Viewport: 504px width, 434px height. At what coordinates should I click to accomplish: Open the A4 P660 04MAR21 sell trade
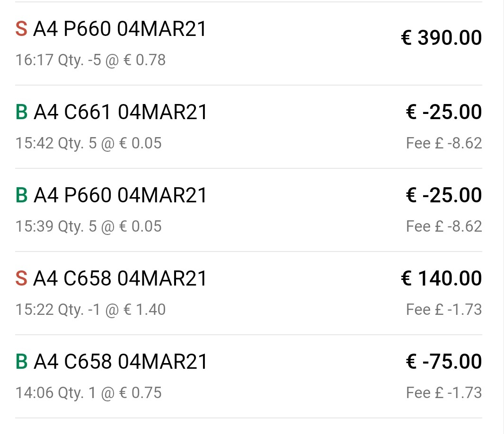tap(120, 29)
